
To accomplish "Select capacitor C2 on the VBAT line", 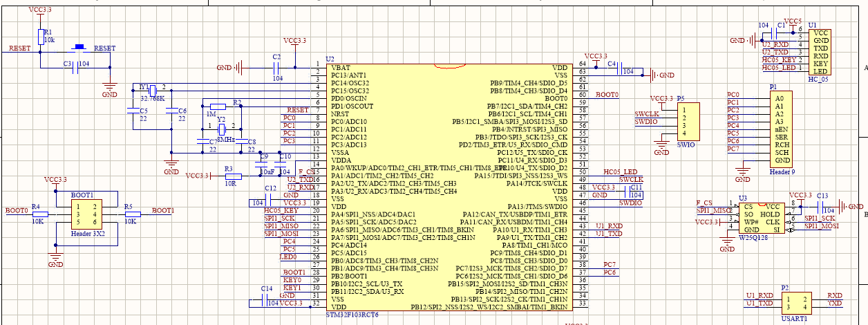I will 276,68.
